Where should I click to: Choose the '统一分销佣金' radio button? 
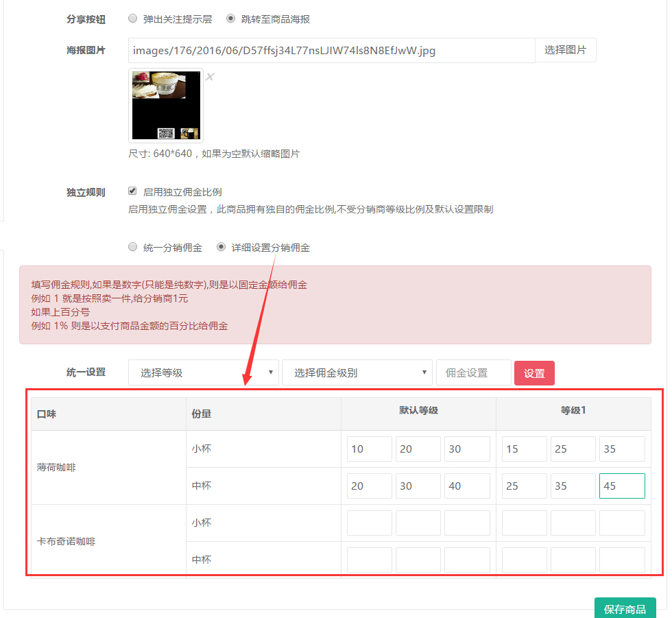(x=133, y=247)
